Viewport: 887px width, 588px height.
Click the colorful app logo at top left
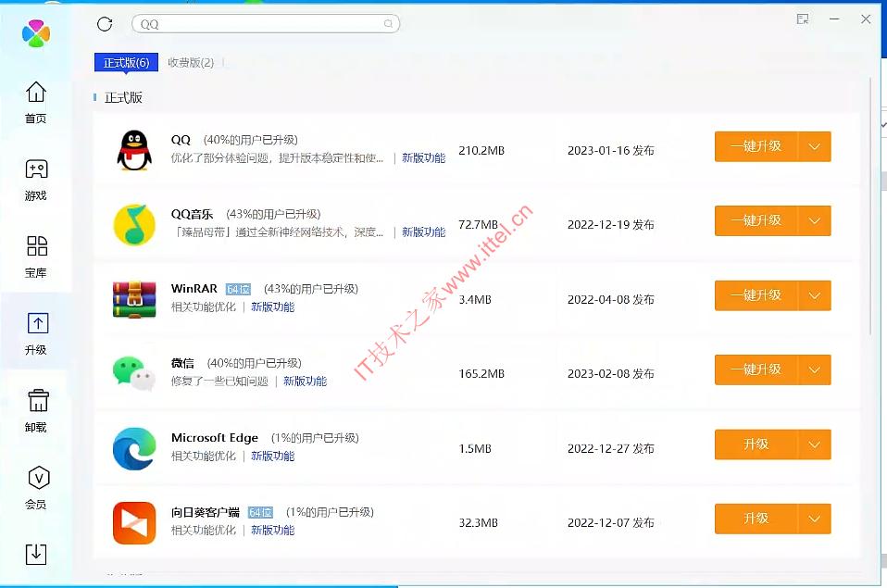click(35, 32)
